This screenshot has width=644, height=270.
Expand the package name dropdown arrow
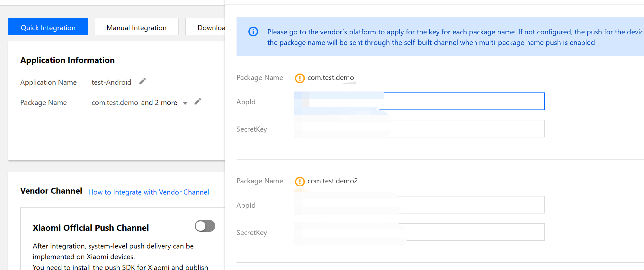(x=185, y=103)
